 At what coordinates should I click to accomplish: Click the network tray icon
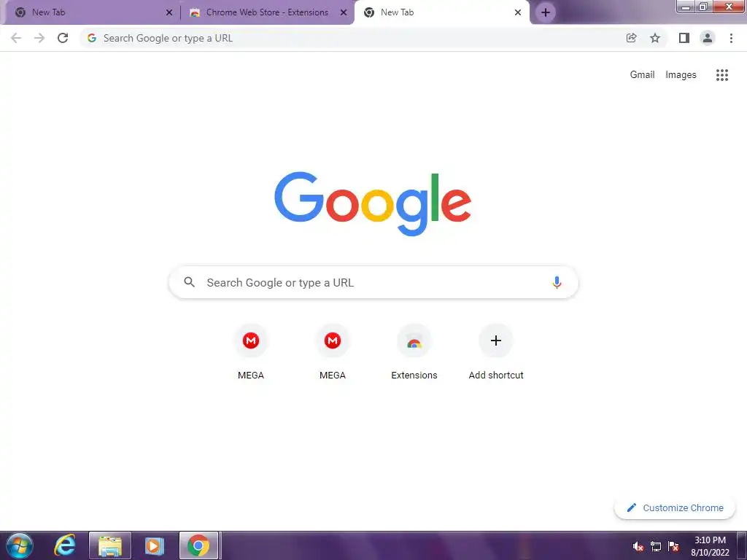point(656,547)
